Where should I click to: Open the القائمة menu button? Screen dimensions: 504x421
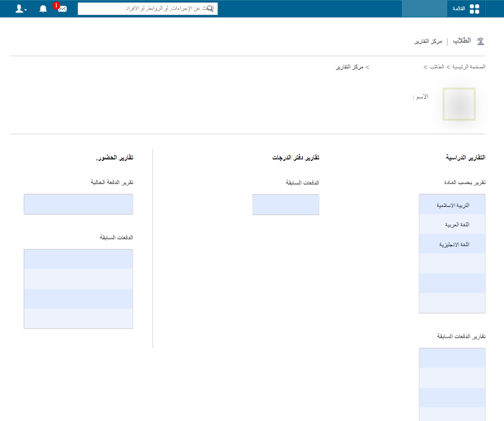click(x=466, y=9)
